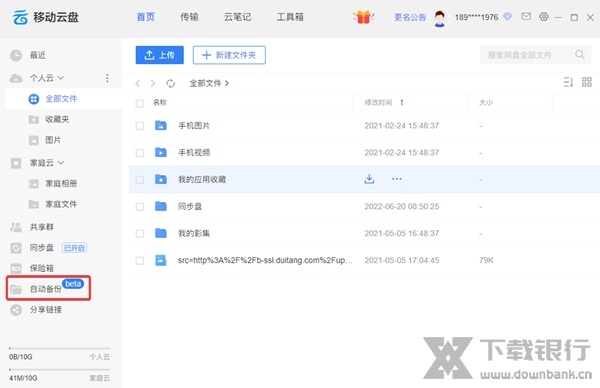Click the 我的影集 folder name

194,233
